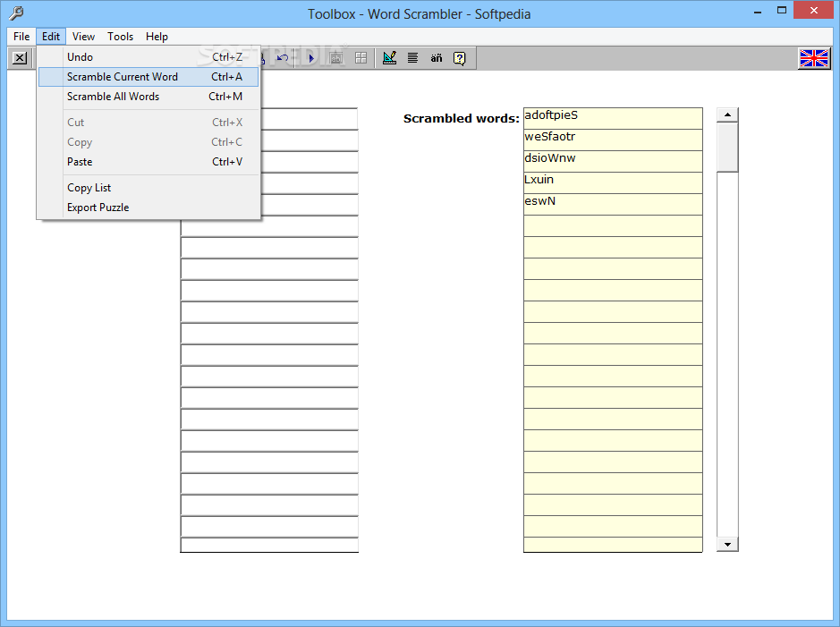The height and width of the screenshot is (627, 840).
Task: Choose Export Puzzle from the Edit menu
Action: pyautogui.click(x=148, y=208)
